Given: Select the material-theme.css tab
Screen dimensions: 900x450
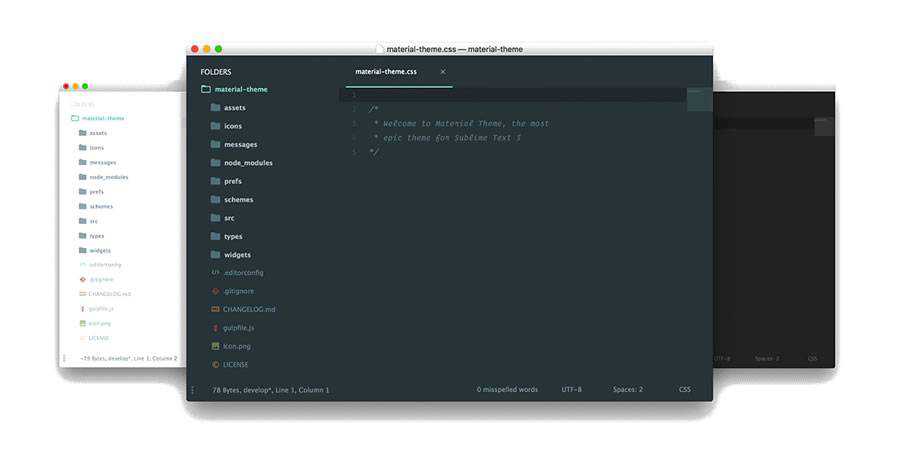Looking at the screenshot, I should tap(388, 72).
